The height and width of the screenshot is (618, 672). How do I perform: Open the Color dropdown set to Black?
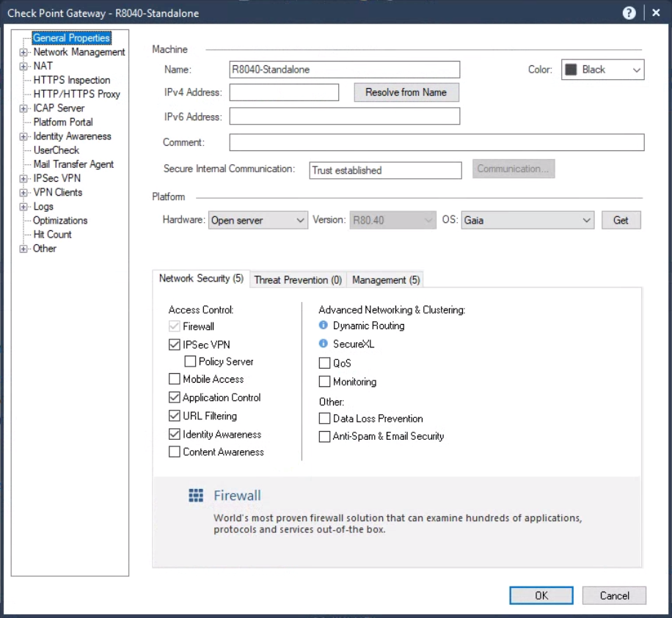[602, 70]
